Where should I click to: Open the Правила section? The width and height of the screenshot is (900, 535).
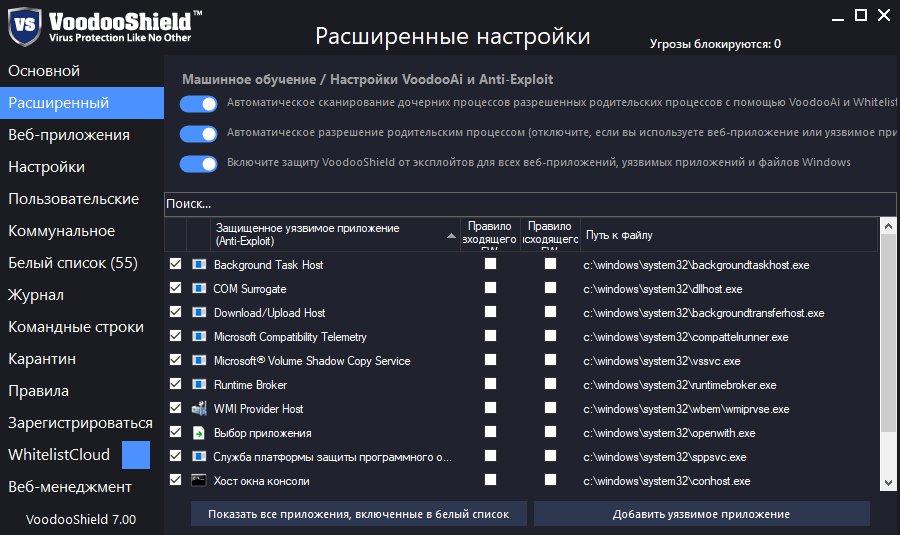(82, 391)
